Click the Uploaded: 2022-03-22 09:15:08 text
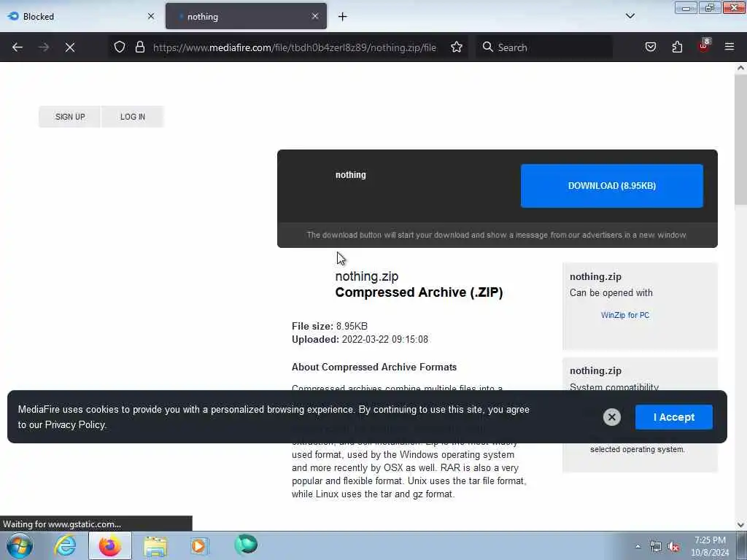 360,340
